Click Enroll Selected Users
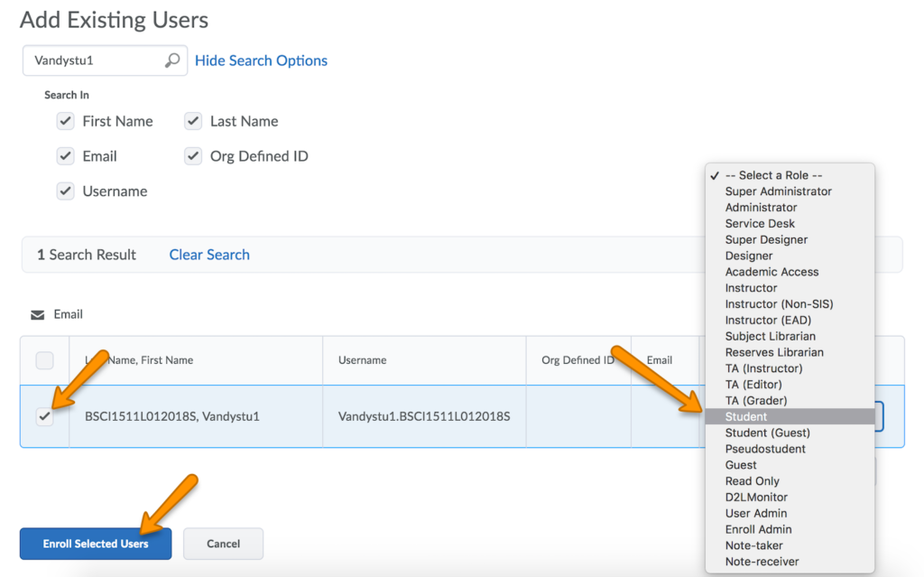The image size is (924, 577). tap(95, 544)
